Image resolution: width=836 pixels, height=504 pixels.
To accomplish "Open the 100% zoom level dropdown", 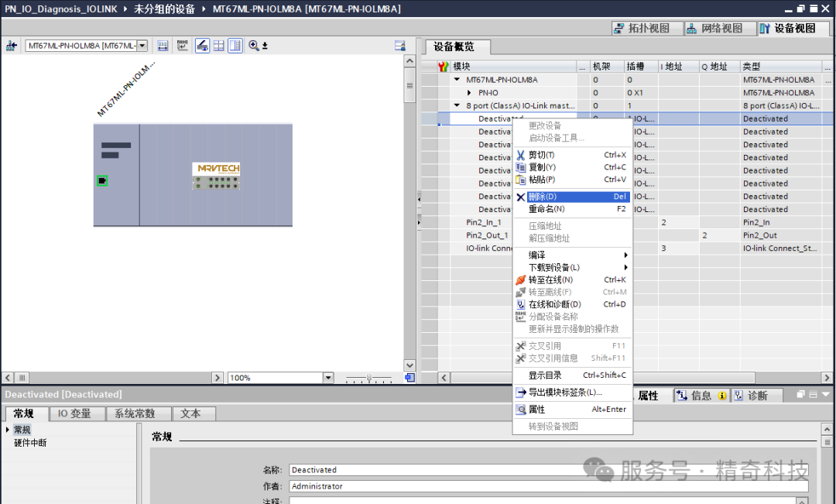I will [328, 378].
